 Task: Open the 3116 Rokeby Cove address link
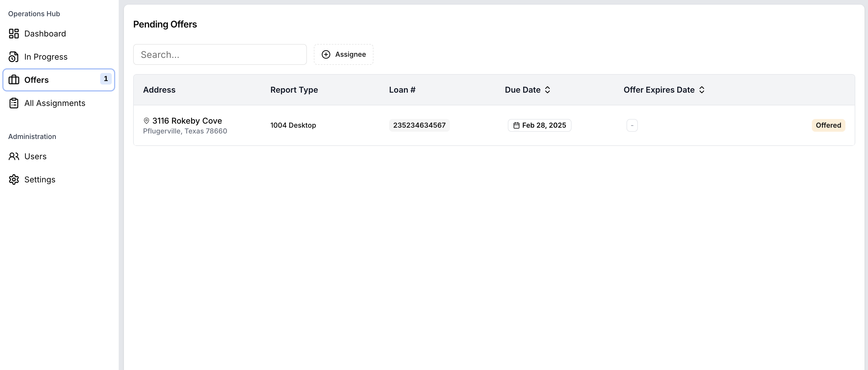pyautogui.click(x=187, y=121)
